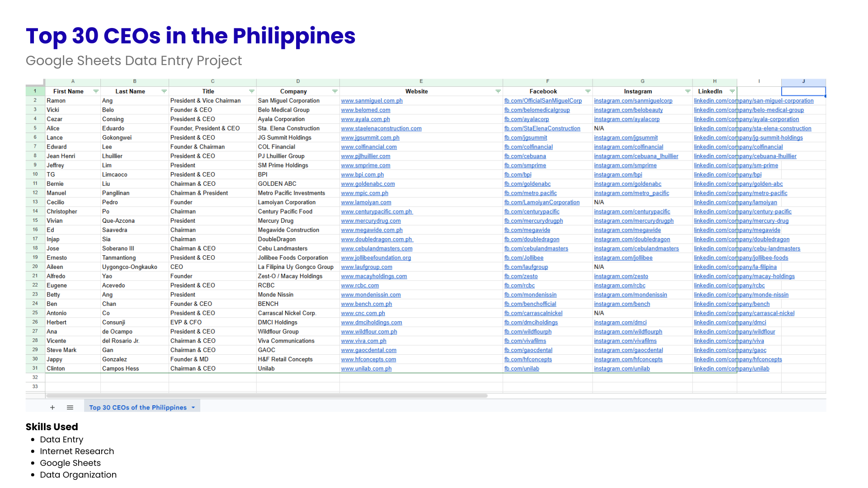Open the all sheets list icon
This screenshot has width=868, height=488.
70,408
